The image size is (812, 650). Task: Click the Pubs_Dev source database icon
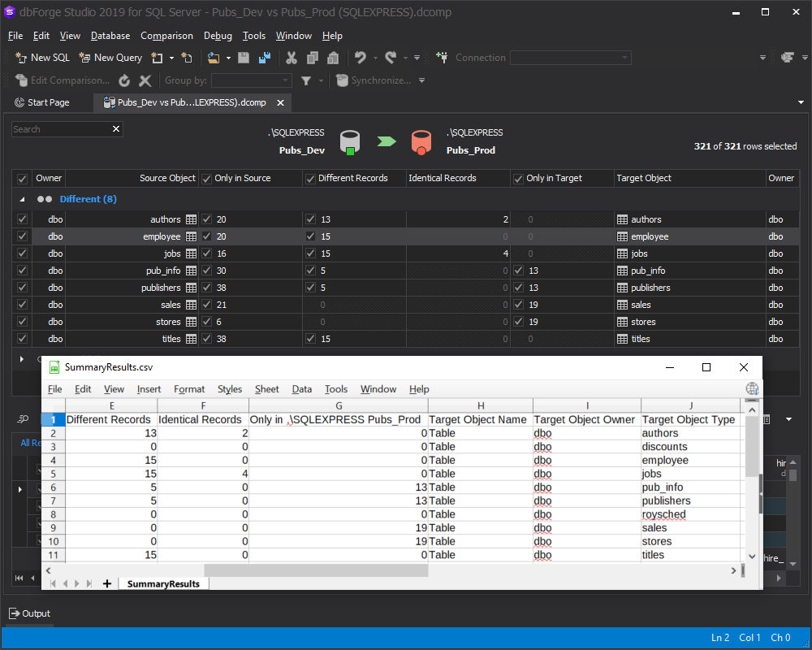coord(350,142)
